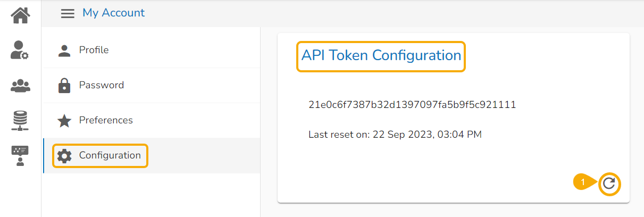Click the API token string text
Screen dimensions: 644x217
pyautogui.click(x=412, y=105)
